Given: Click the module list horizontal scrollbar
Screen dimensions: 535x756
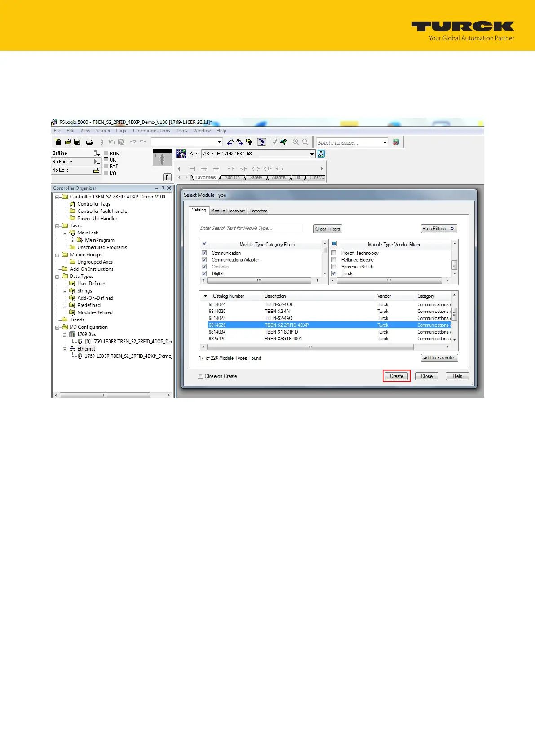Looking at the screenshot, I should (310, 347).
